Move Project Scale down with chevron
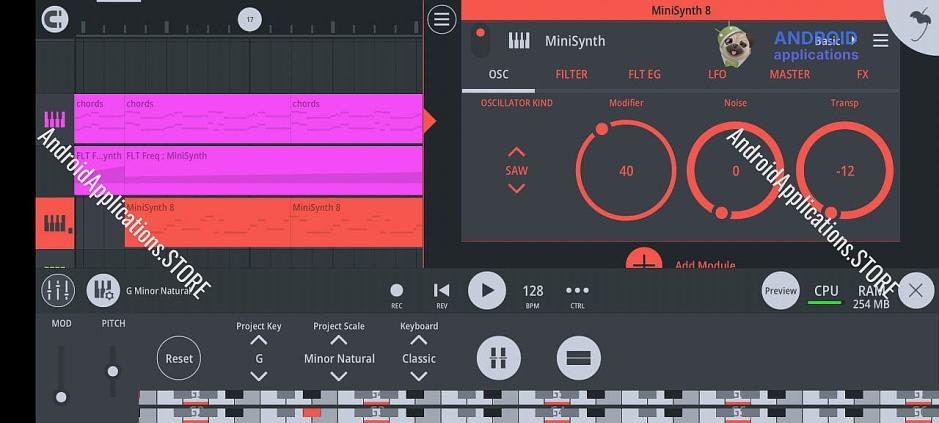Screen dimensions: 939x423 pyautogui.click(x=339, y=376)
